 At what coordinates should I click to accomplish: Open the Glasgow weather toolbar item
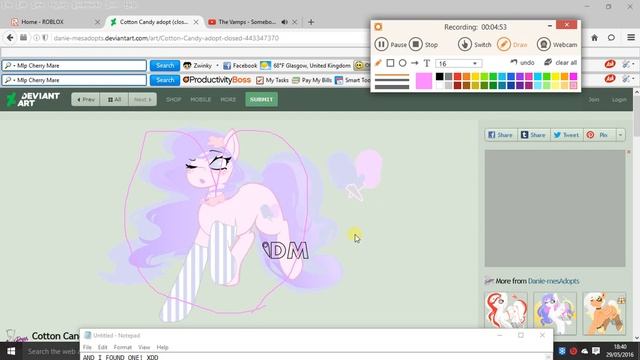coord(305,65)
